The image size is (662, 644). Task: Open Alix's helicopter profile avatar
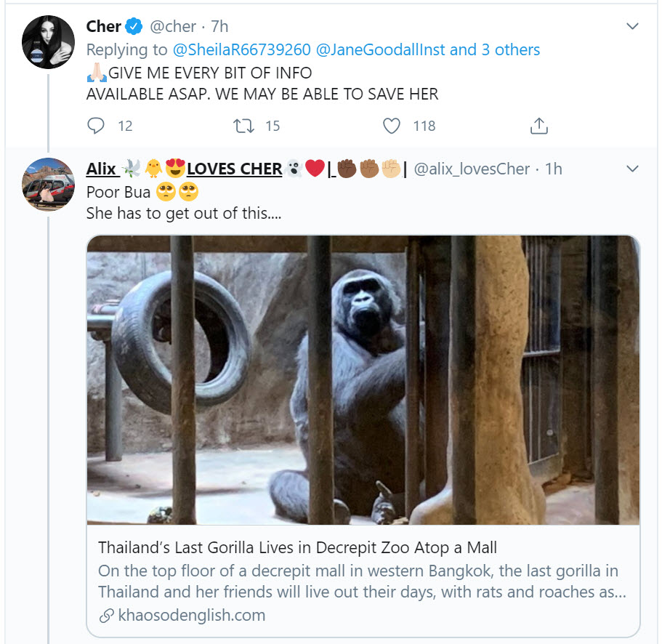tap(48, 184)
